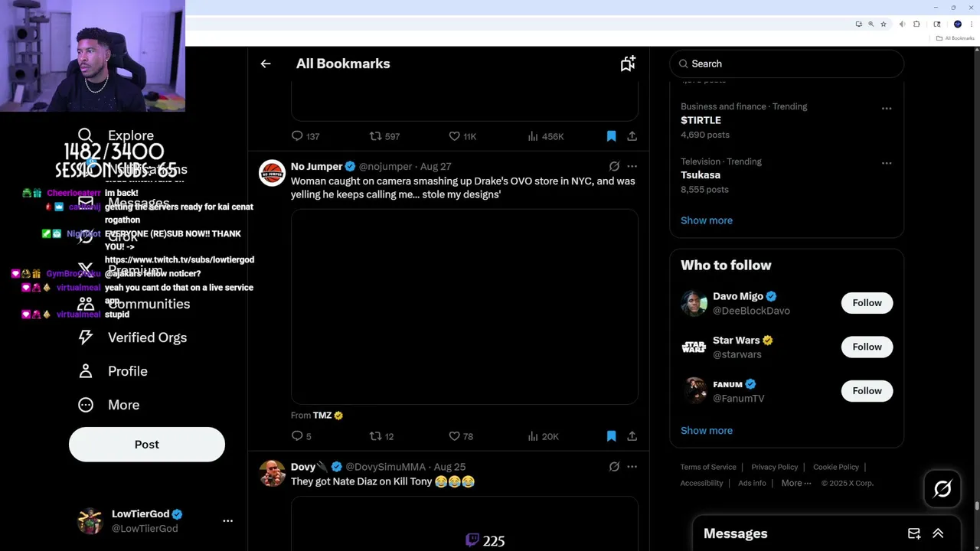The width and height of the screenshot is (980, 551).
Task: Share the No Jumper post
Action: 632,436
